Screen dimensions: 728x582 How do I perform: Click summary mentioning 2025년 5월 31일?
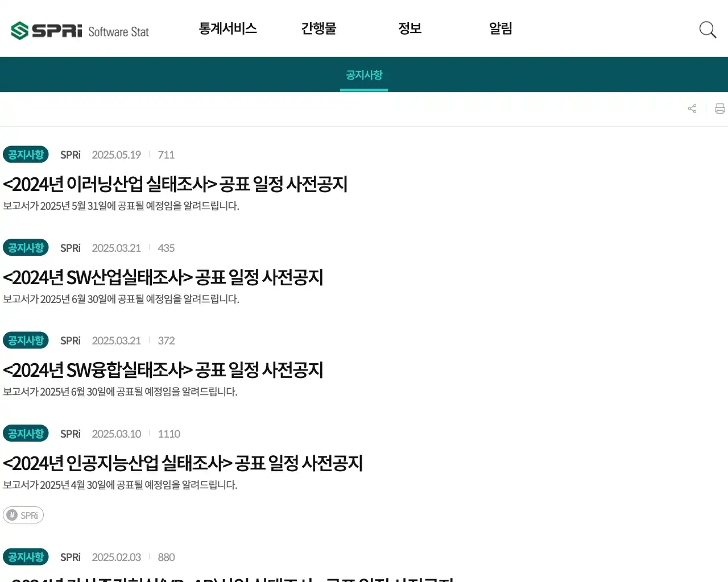121,206
